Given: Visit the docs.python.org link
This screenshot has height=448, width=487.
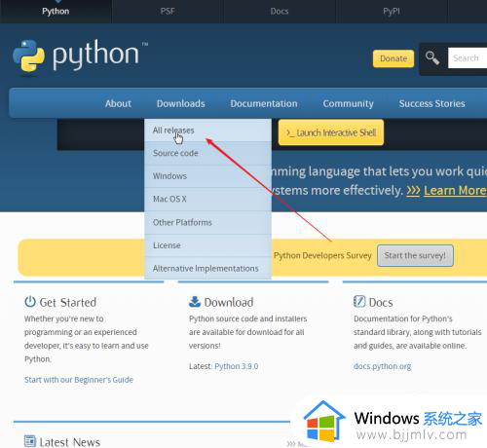Looking at the screenshot, I should (383, 366).
